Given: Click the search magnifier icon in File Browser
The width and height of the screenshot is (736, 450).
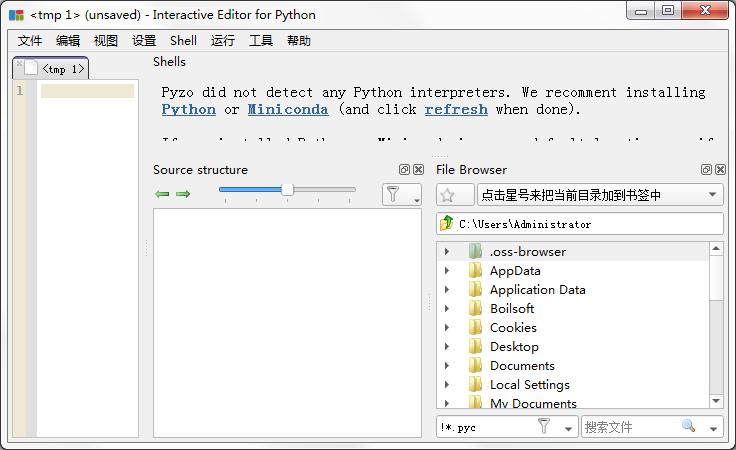Looking at the screenshot, I should pos(688,426).
